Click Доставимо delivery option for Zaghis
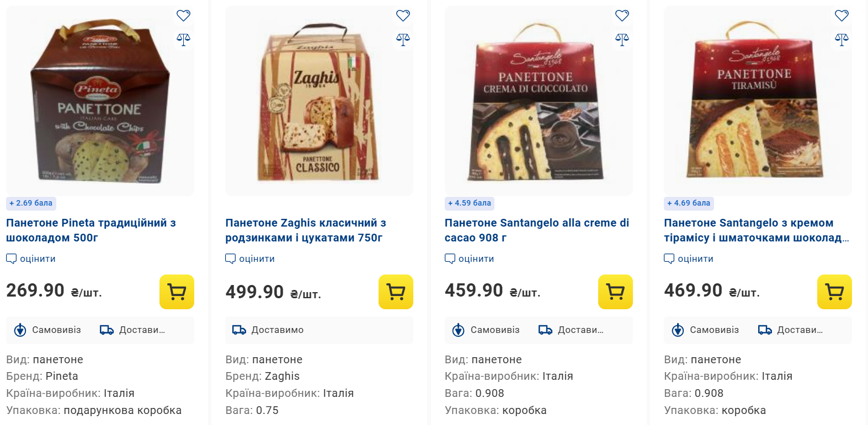This screenshot has width=868, height=425. tap(268, 330)
